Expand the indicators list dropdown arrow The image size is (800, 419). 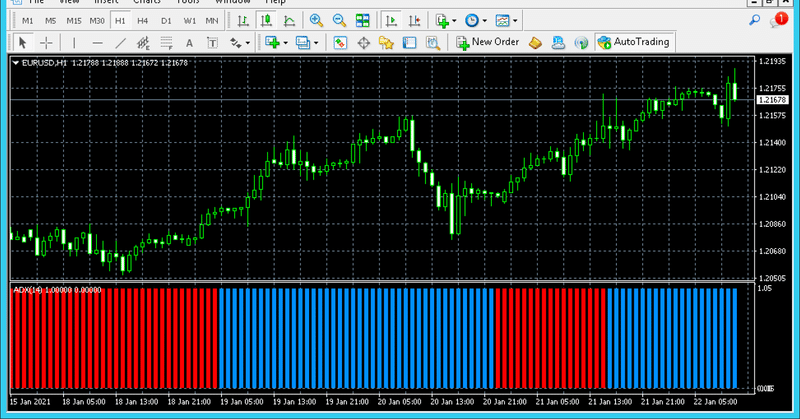[x=454, y=21]
